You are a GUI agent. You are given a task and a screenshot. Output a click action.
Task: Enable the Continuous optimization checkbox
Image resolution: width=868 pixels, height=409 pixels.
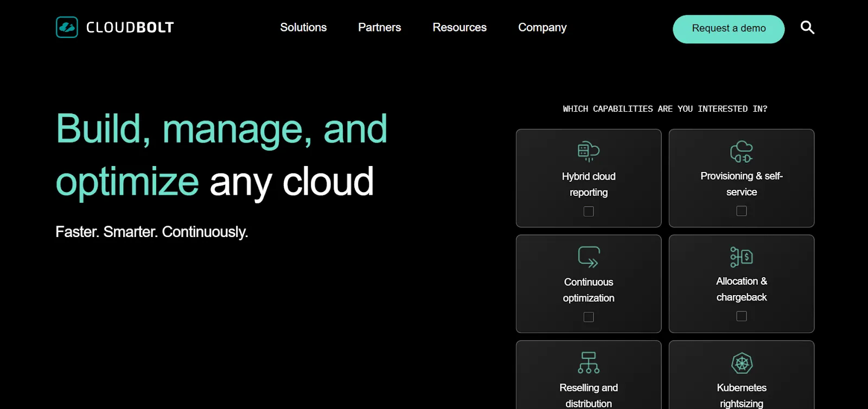tap(589, 317)
